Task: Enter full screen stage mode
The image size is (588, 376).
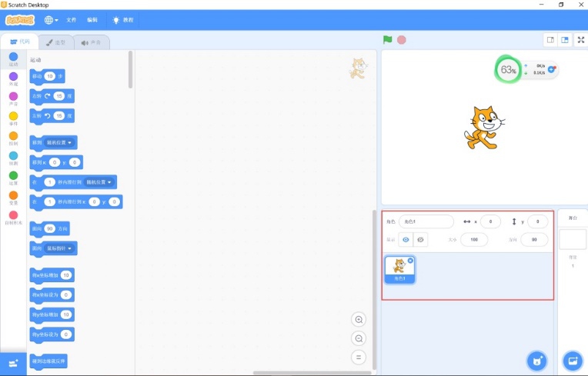Action: pos(581,40)
